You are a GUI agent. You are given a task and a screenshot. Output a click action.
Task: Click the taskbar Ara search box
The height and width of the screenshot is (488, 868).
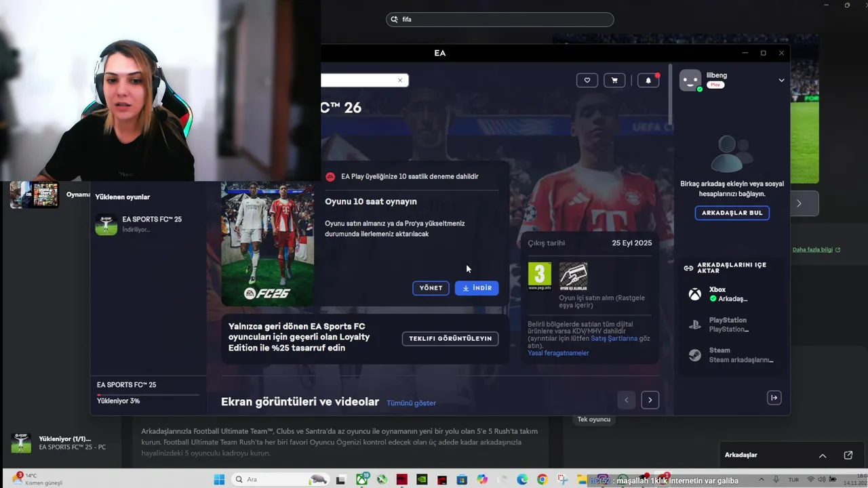[279, 479]
